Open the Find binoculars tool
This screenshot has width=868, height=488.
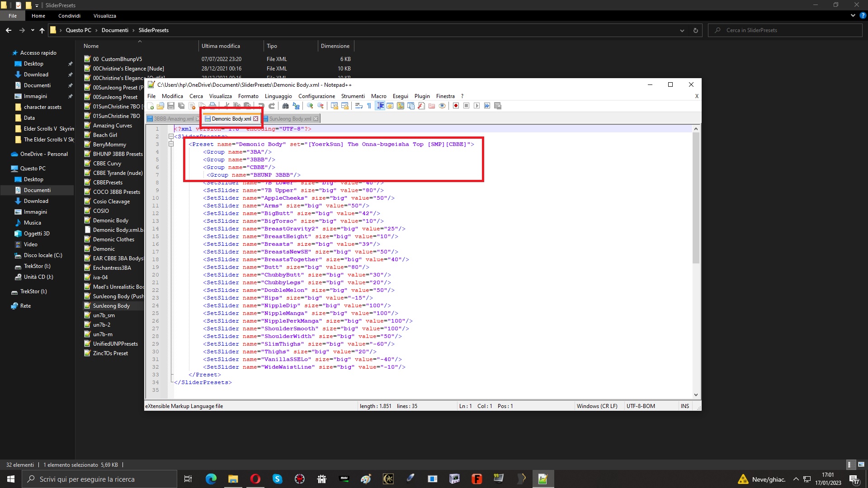point(285,106)
